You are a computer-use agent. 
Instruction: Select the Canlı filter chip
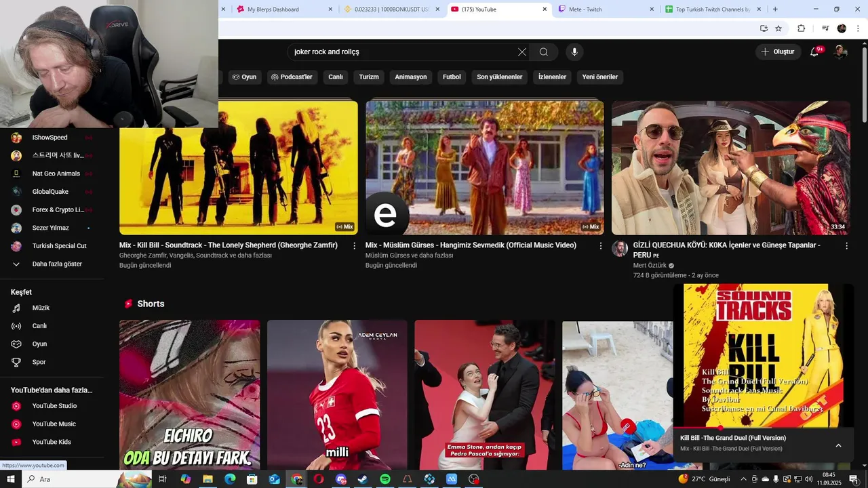pyautogui.click(x=336, y=77)
